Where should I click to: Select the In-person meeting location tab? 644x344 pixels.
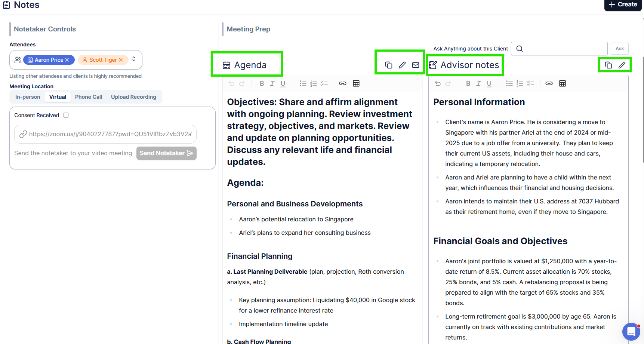click(x=28, y=97)
